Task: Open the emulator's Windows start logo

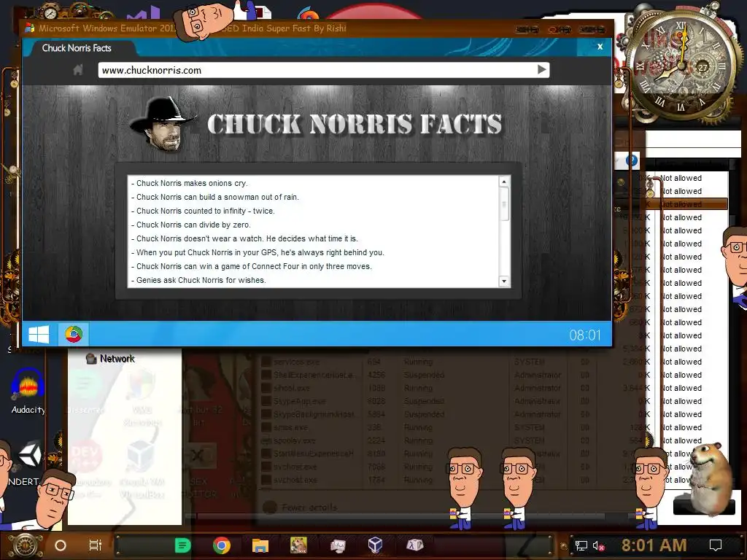Action: coord(39,334)
